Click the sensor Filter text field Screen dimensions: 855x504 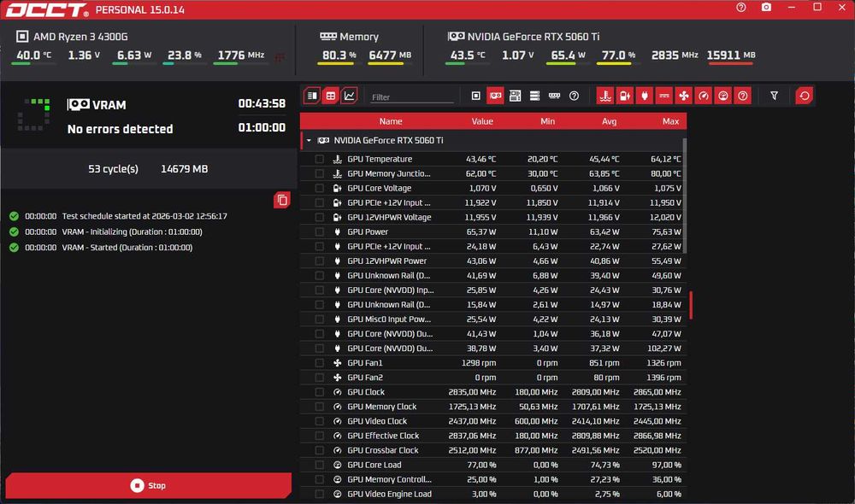click(x=412, y=97)
